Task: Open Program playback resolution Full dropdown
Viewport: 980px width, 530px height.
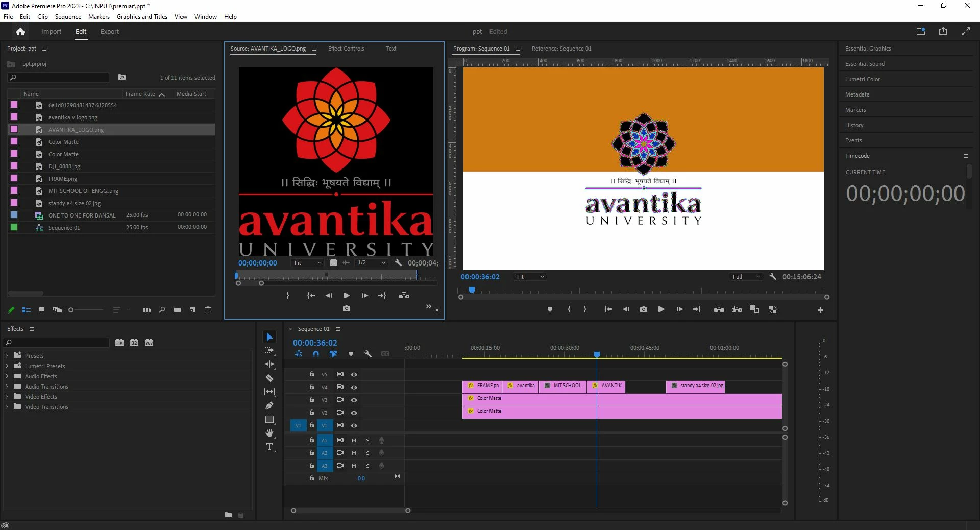Action: 746,277
